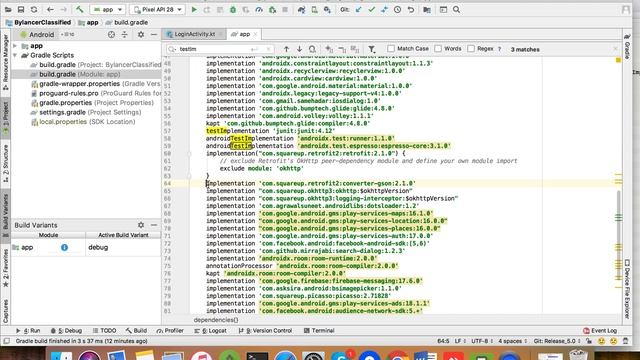The width and height of the screenshot is (640, 360).
Task: Click the Git revert undo icon
Action: click(x=411, y=9)
